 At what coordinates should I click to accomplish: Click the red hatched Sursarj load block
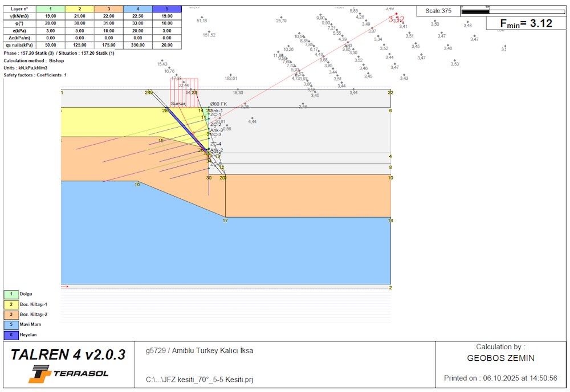pos(184,91)
